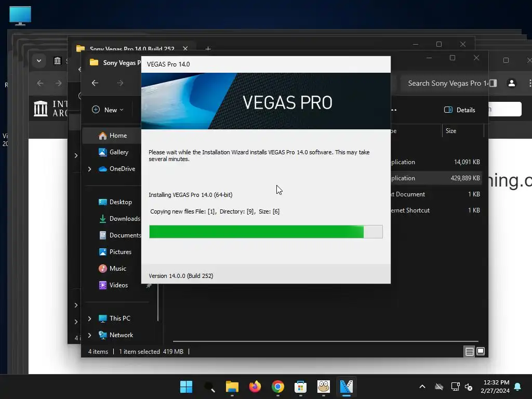Open the Start menu on taskbar

186,387
